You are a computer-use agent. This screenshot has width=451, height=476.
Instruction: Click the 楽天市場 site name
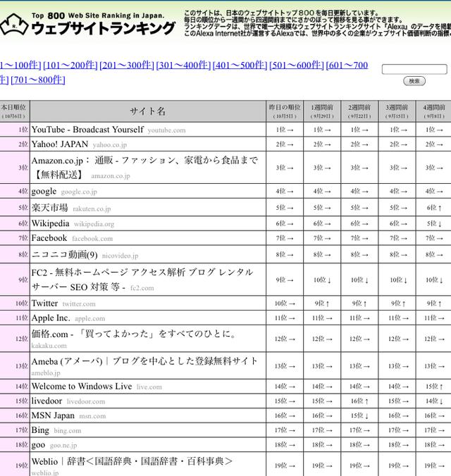(x=50, y=208)
